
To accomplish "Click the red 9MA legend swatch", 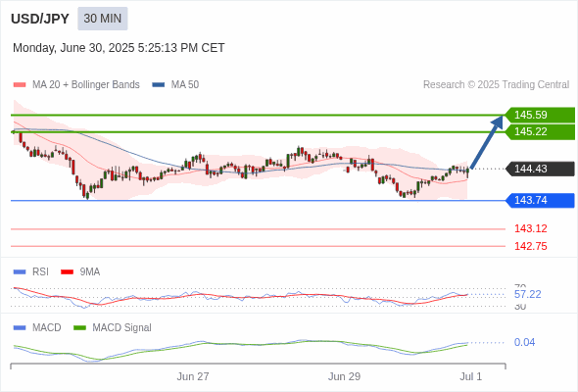I will [67, 271].
